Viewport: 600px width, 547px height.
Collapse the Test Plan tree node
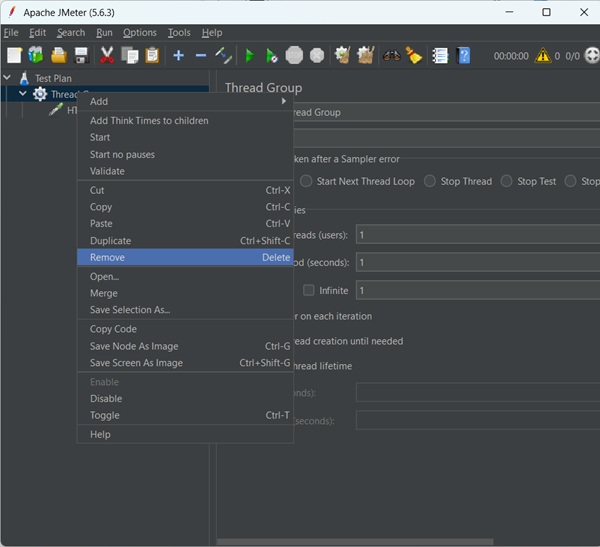tap(8, 78)
